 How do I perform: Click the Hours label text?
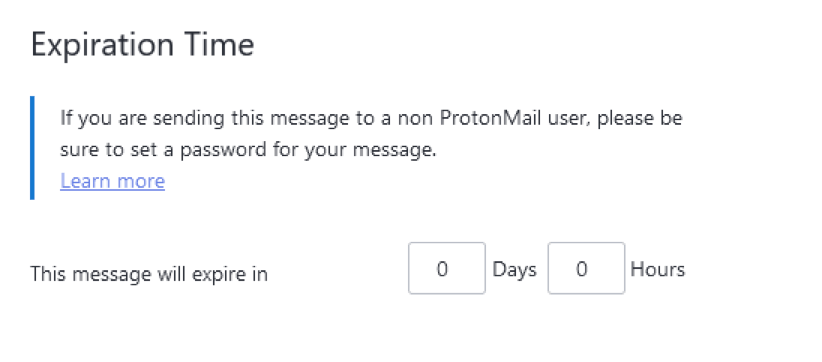pos(657,269)
